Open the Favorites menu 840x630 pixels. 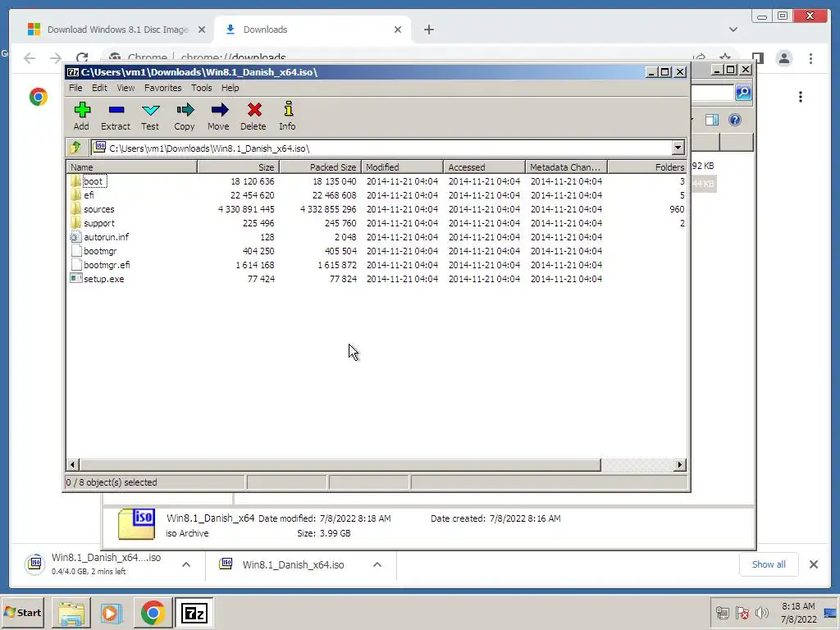point(163,88)
